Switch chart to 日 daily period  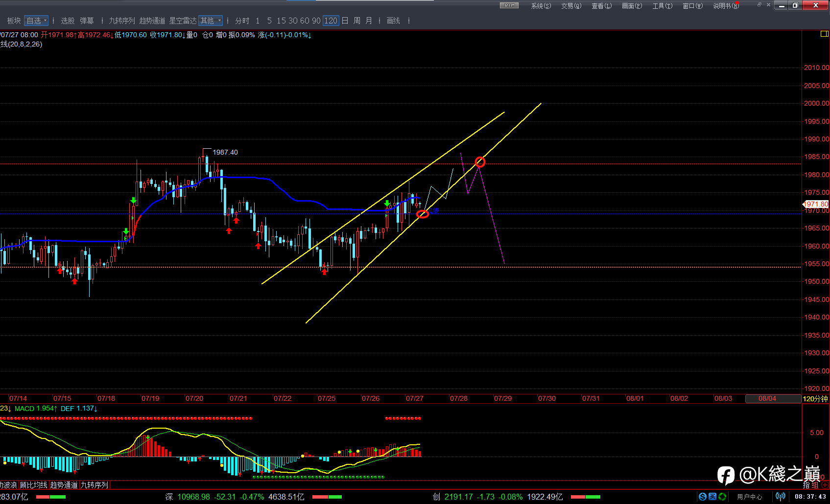tap(345, 21)
